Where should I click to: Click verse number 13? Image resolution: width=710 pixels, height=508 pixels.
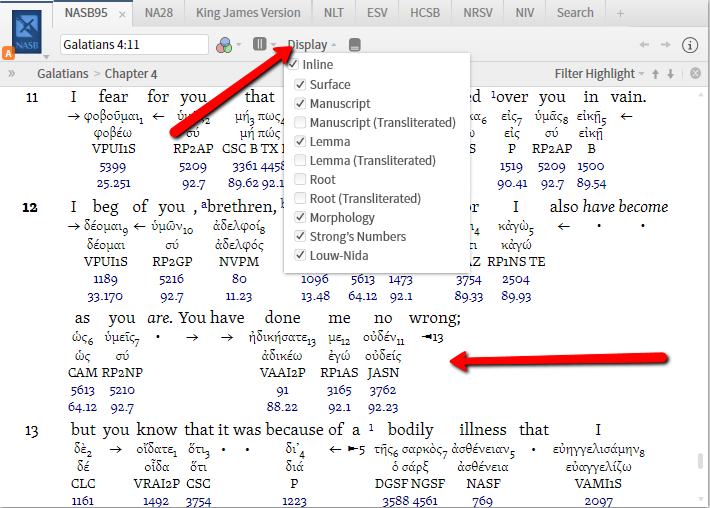click(x=31, y=431)
